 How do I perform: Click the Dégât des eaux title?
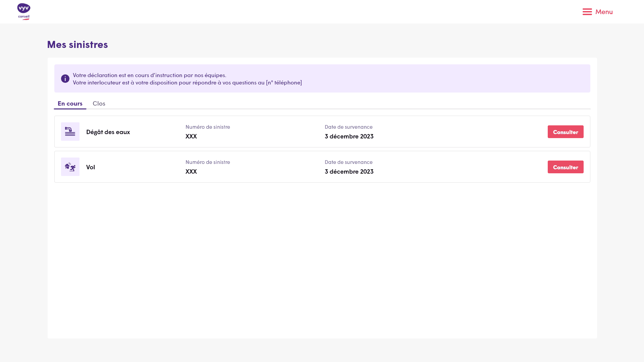coord(108,132)
